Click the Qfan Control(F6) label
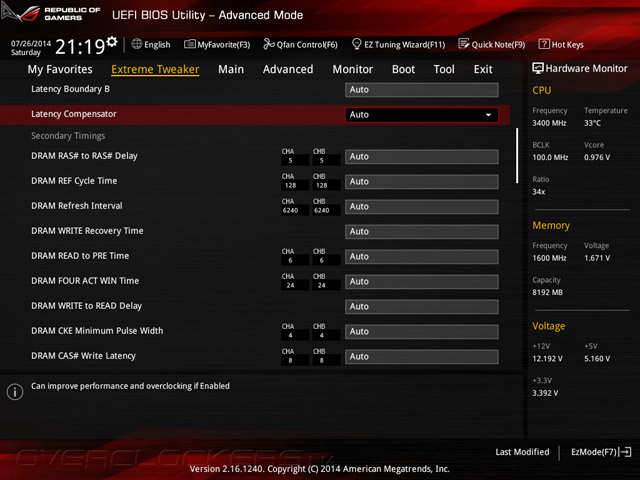 [x=307, y=44]
